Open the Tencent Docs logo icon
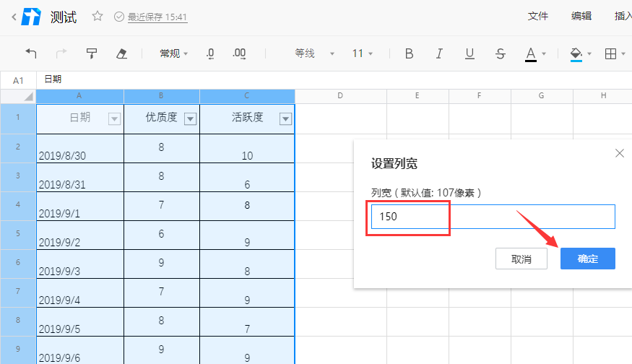Screen dimensions: 632x364 32,17
